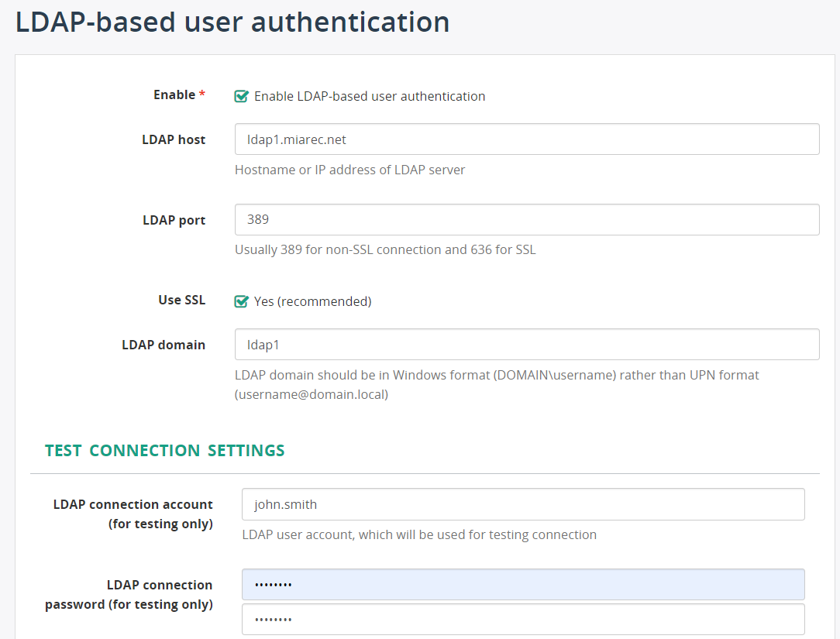Viewport: 840px width, 639px height.
Task: Uncheck Enable LDAP-based user authentication
Action: click(x=243, y=95)
